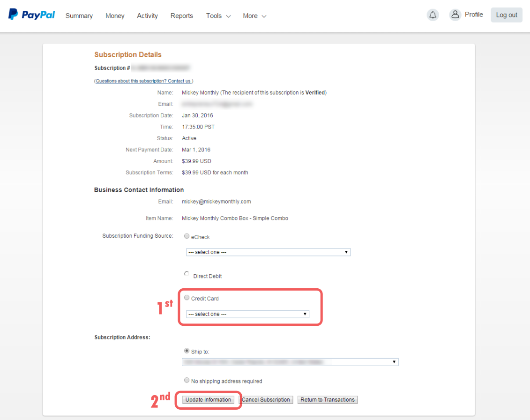Select the Credit Card radio button

click(x=187, y=298)
